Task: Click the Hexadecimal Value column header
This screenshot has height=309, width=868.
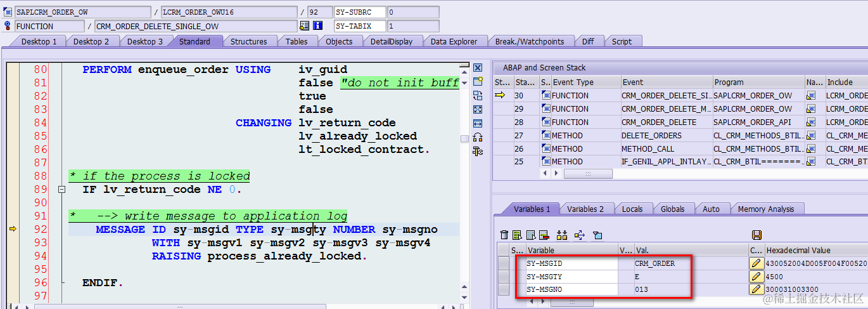Action: [816, 251]
